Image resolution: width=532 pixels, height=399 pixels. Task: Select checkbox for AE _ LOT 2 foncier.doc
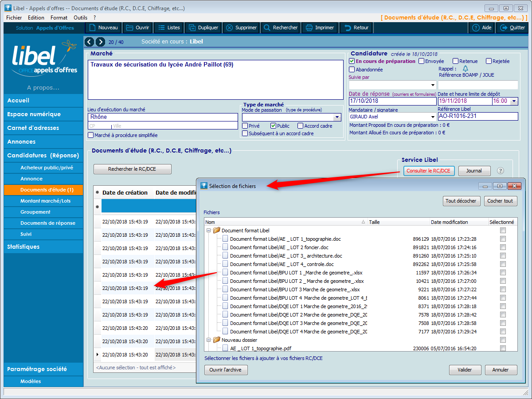(503, 247)
